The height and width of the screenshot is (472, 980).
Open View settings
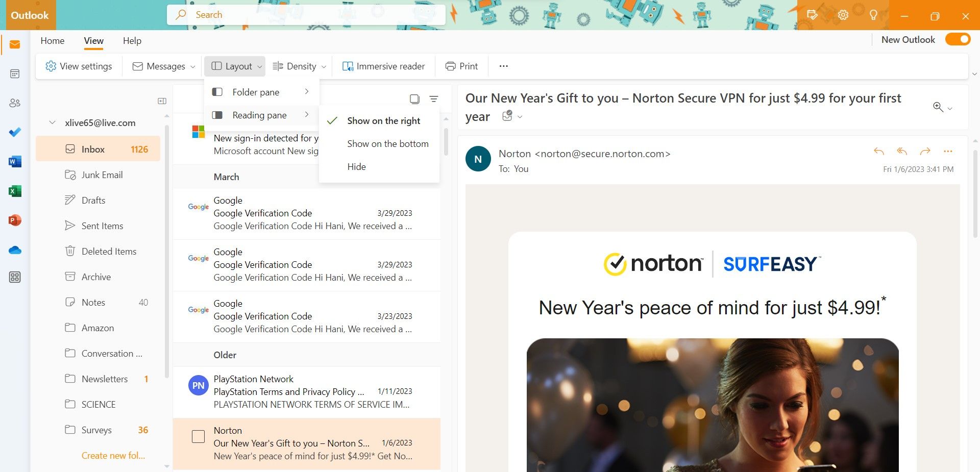(79, 66)
